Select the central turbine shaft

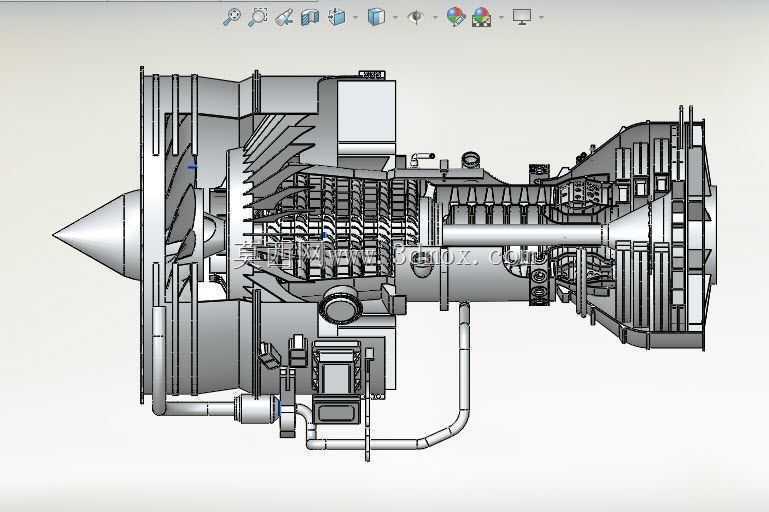[522, 235]
